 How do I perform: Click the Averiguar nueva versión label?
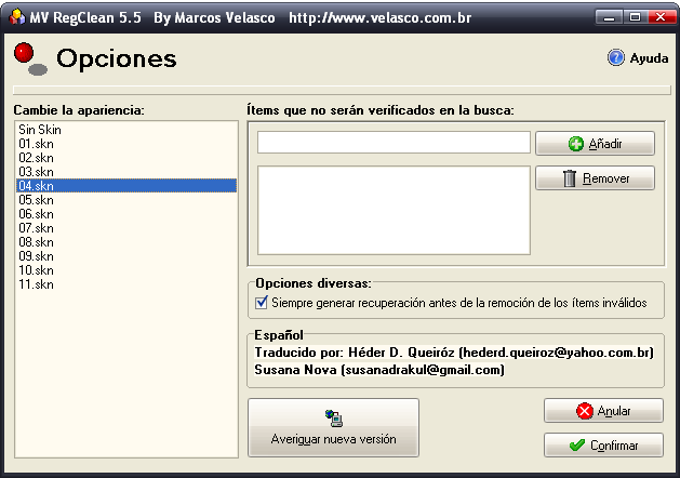tap(333, 439)
